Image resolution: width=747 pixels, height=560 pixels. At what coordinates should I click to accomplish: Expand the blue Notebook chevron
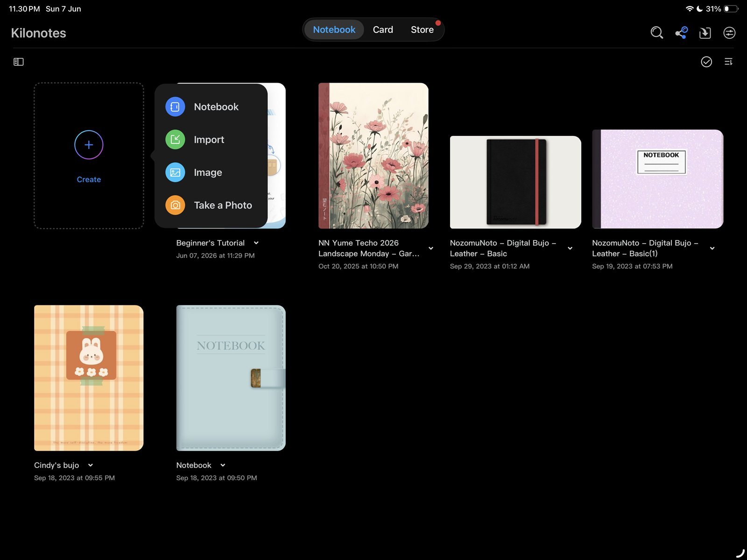click(223, 465)
